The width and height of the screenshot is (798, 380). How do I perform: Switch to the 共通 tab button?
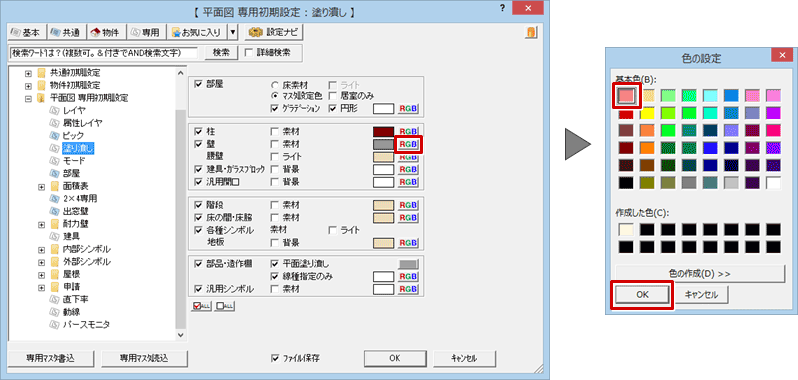[x=66, y=33]
